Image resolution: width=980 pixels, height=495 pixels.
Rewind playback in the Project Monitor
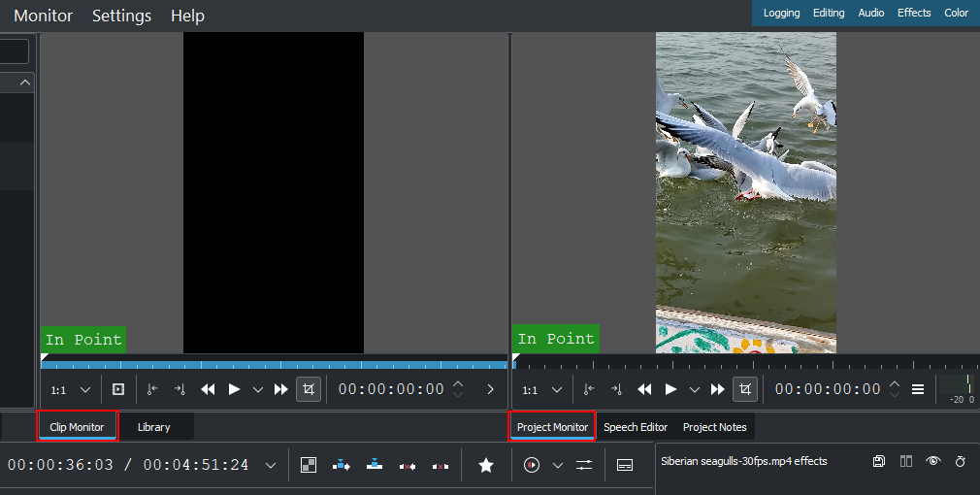[644, 389]
